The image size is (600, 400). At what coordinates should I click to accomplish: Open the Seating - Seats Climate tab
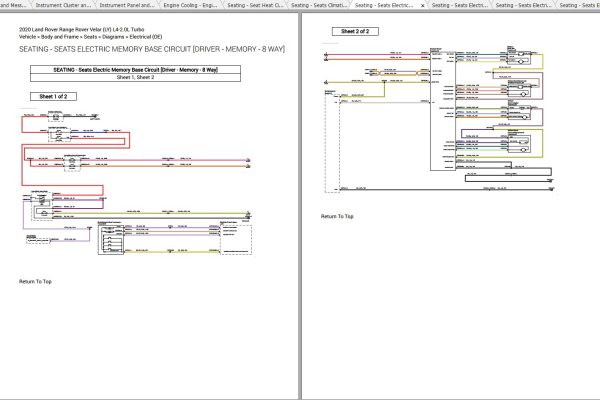[318, 5]
